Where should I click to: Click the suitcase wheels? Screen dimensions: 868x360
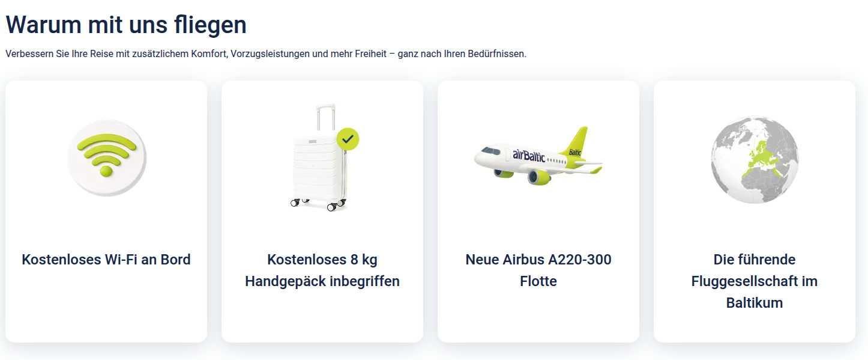pyautogui.click(x=332, y=206)
